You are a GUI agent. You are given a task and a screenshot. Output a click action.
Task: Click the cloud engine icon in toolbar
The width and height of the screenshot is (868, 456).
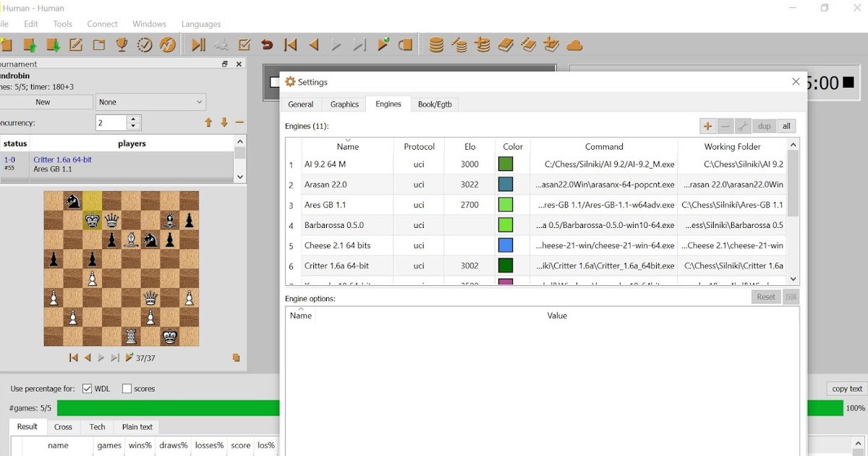point(574,44)
